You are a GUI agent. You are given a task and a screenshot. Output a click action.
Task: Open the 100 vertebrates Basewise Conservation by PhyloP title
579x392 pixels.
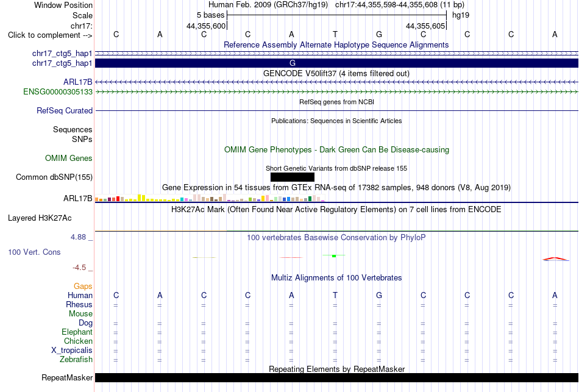click(336, 238)
